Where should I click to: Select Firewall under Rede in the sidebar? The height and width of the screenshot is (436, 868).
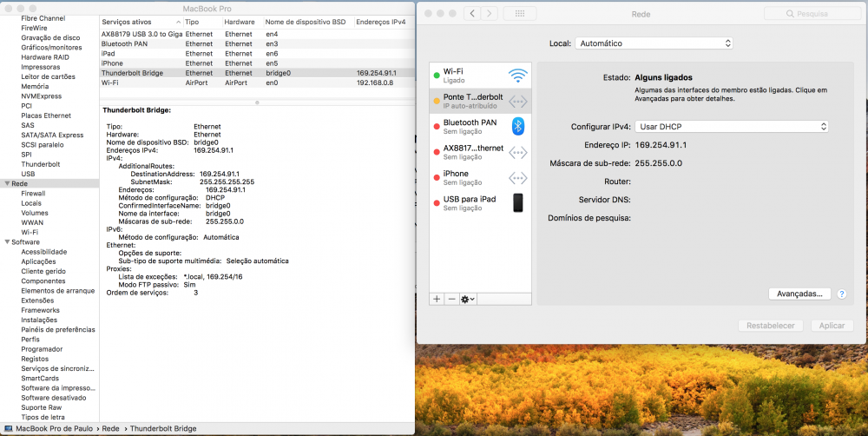(33, 194)
